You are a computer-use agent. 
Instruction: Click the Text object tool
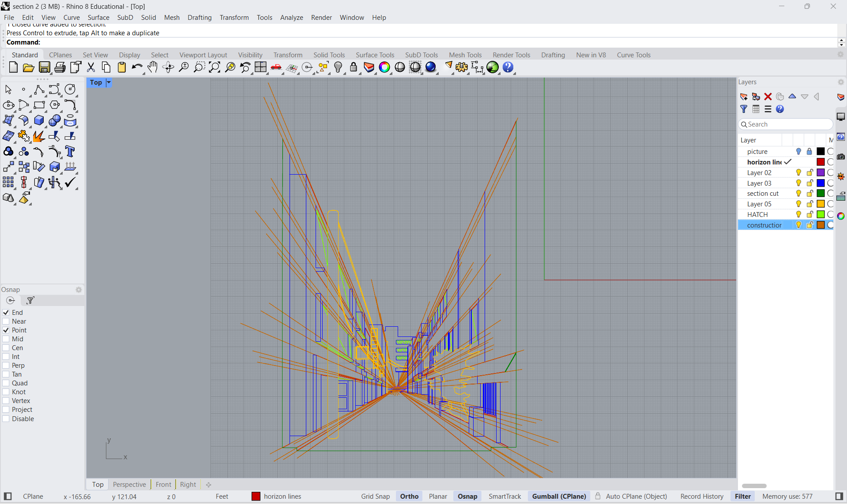pyautogui.click(x=70, y=151)
